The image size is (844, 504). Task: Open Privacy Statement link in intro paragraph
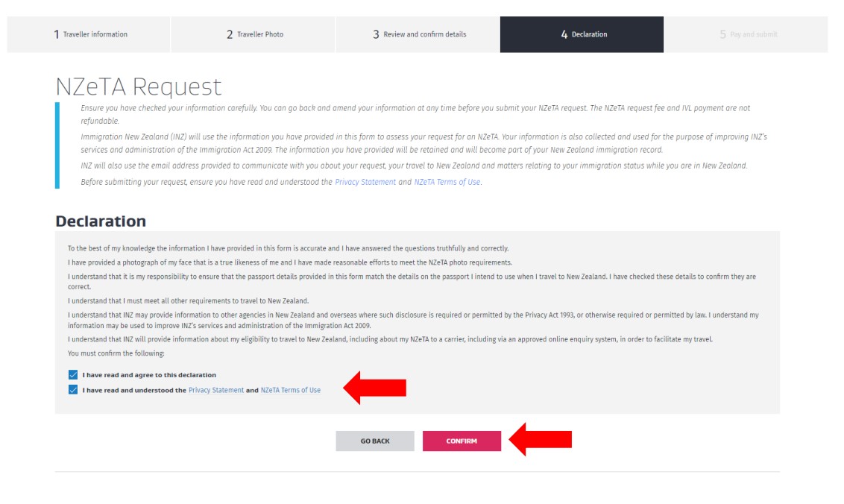click(x=365, y=182)
